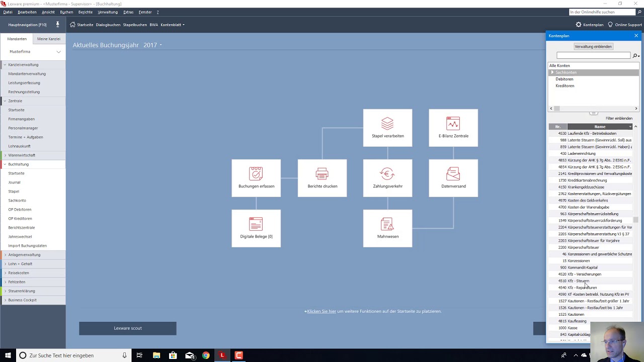Collapse the Zentrale section
The width and height of the screenshot is (644, 362).
point(5,101)
